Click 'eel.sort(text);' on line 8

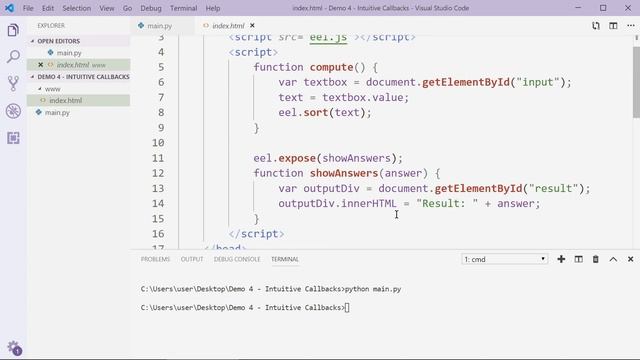tap(325, 112)
